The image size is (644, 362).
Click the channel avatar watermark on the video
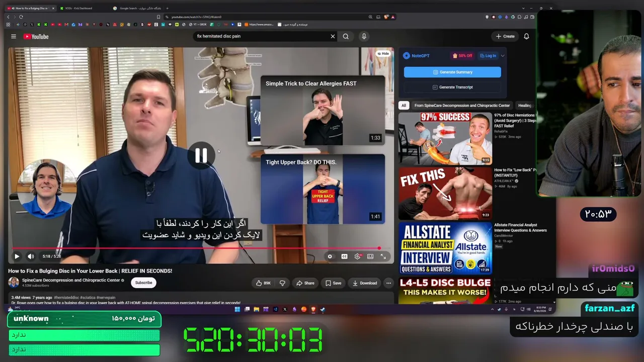(46, 189)
